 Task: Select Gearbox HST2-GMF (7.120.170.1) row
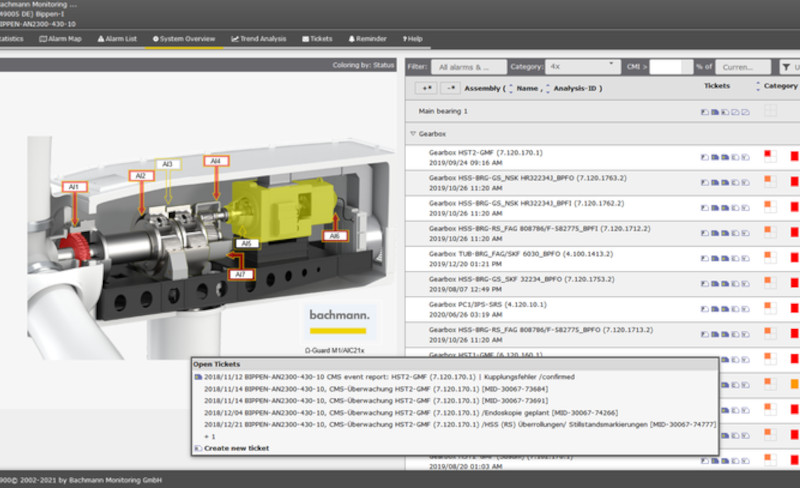[x=603, y=158]
